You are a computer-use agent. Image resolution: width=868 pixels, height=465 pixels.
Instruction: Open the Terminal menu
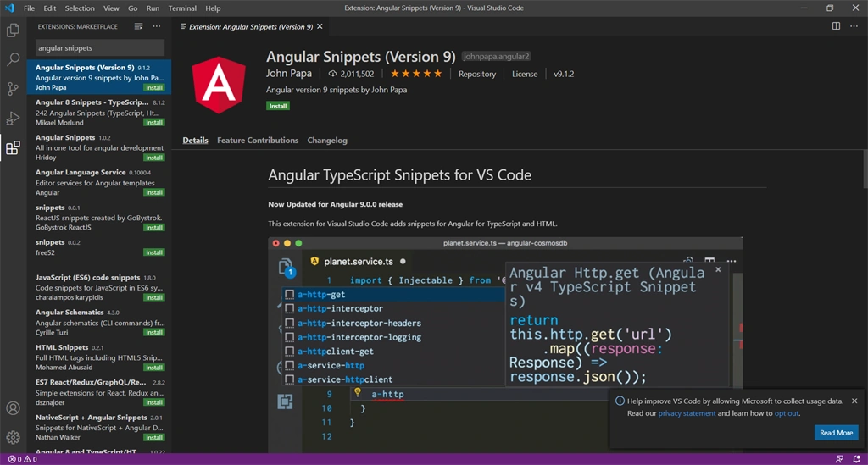[x=182, y=8]
